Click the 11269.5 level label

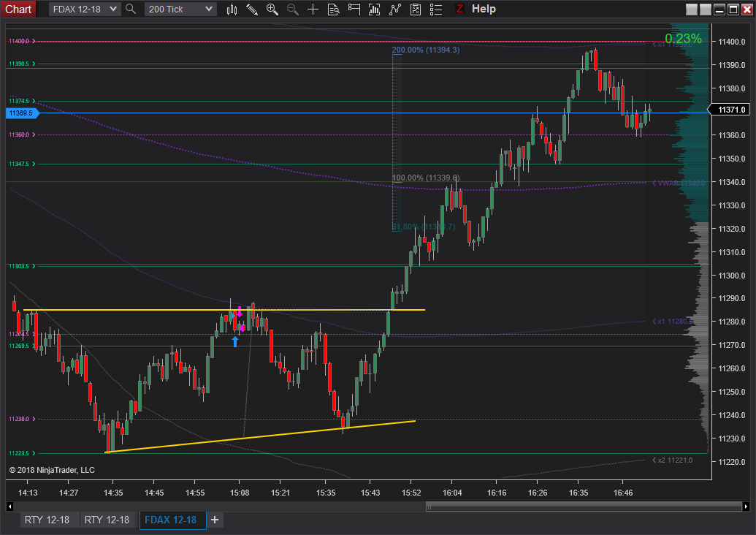tap(22, 346)
